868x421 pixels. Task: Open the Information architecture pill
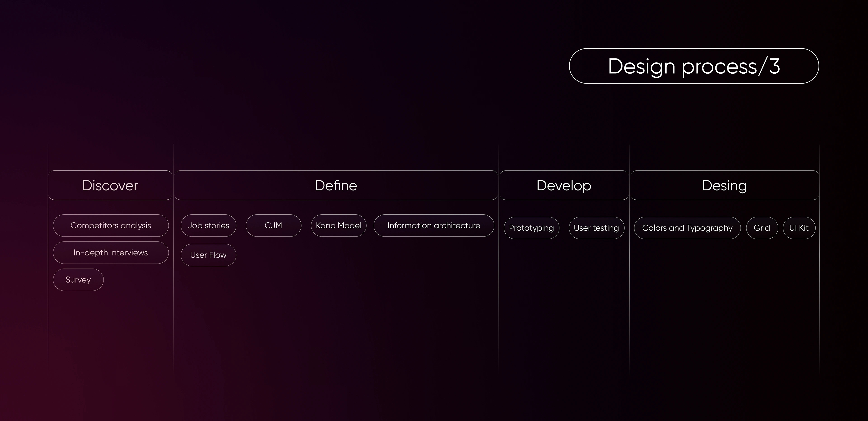434,226
